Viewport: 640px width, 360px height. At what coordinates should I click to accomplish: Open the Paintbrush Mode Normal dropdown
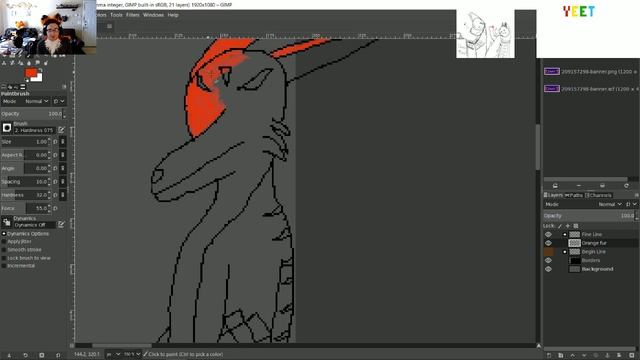click(36, 101)
